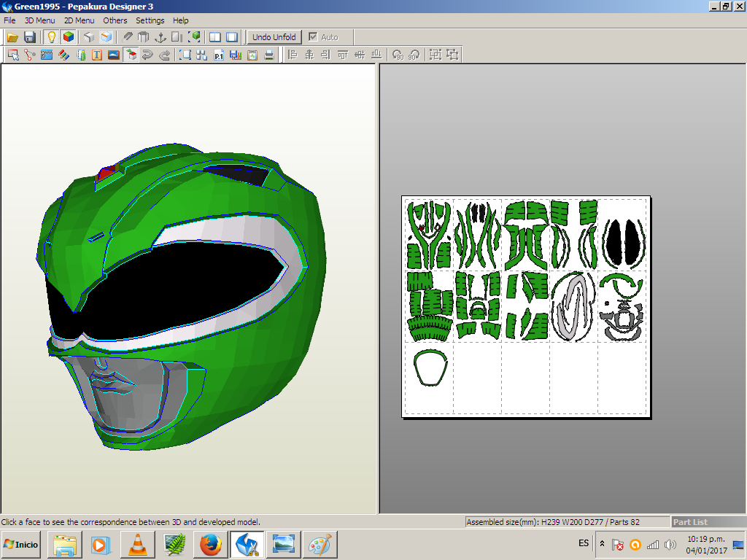Open file explorer from the taskbar
The width and height of the screenshot is (747, 560).
65,545
